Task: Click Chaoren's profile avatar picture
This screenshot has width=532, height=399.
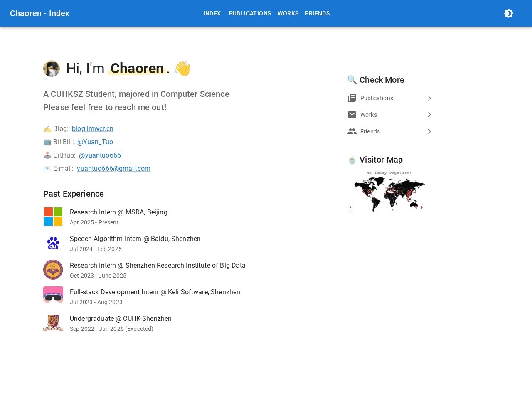Action: [x=52, y=69]
